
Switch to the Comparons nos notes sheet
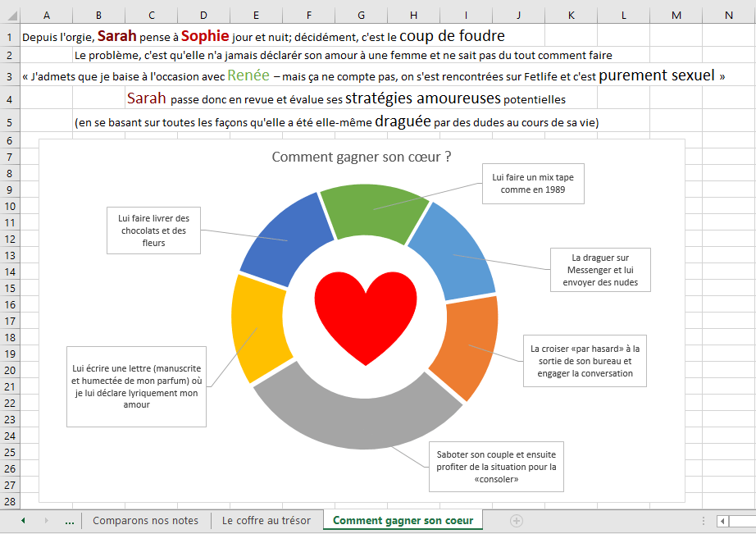[x=145, y=521]
